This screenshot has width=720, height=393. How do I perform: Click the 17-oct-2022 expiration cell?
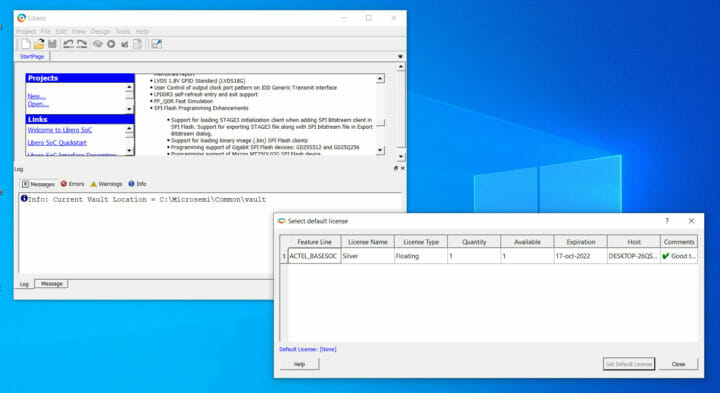click(x=581, y=256)
